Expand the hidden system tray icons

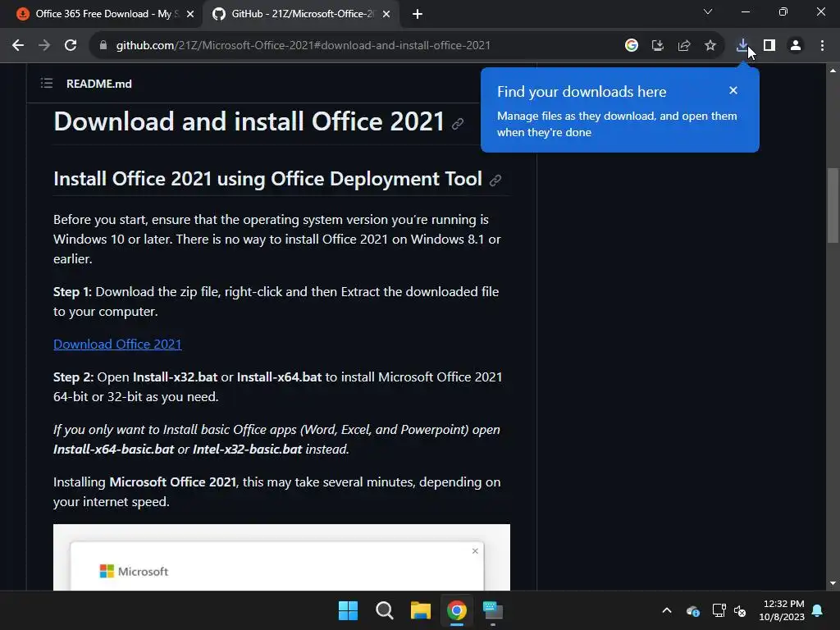coord(667,610)
